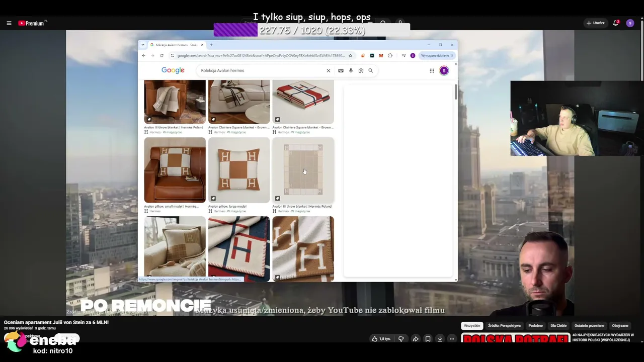The image size is (644, 362).
Task: Open Avalon pillow, small model image
Action: pyautogui.click(x=175, y=170)
